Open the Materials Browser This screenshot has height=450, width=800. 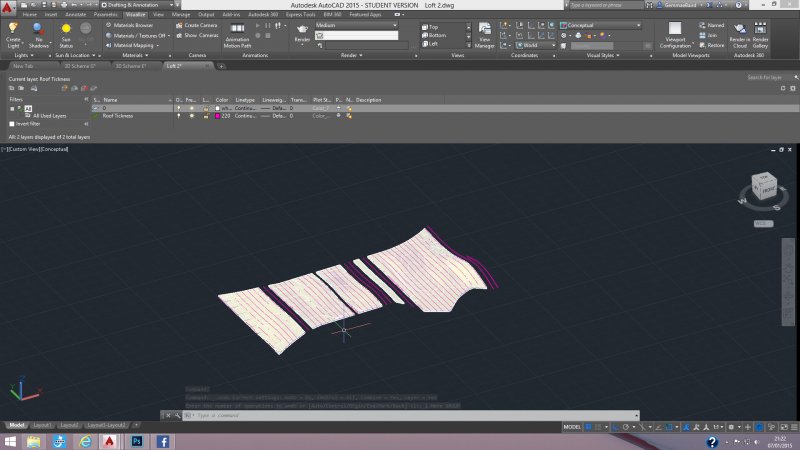(x=130, y=25)
